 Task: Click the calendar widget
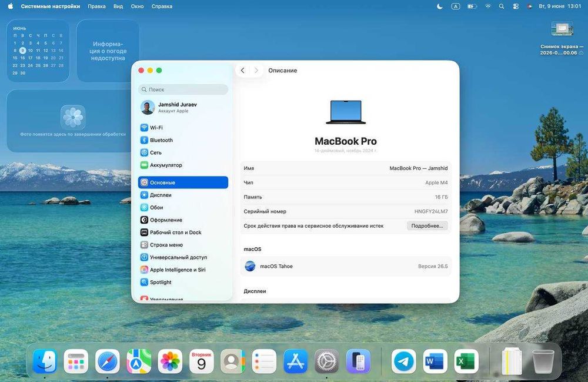tap(38, 51)
